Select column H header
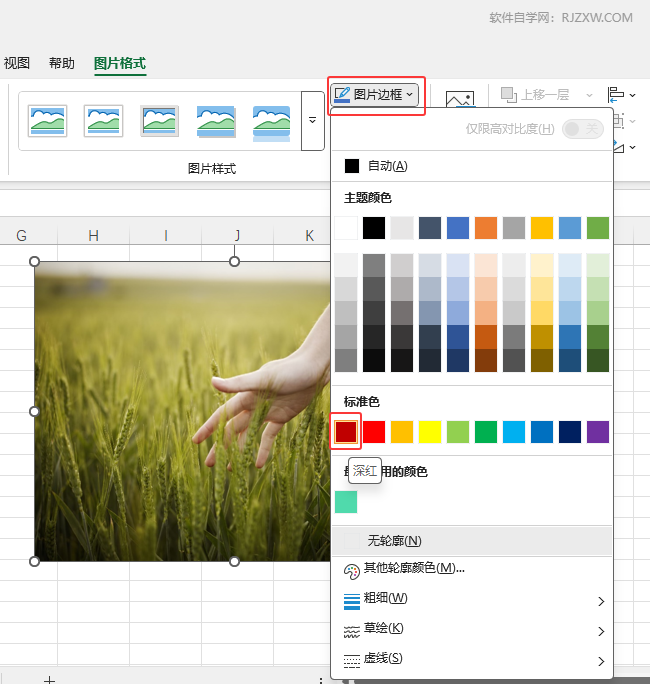 coord(93,236)
